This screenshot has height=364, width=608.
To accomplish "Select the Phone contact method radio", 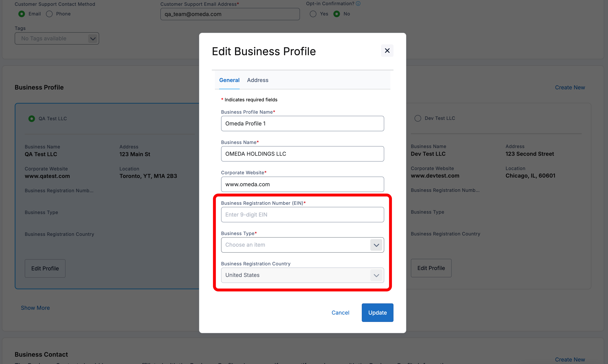I will [x=49, y=14].
